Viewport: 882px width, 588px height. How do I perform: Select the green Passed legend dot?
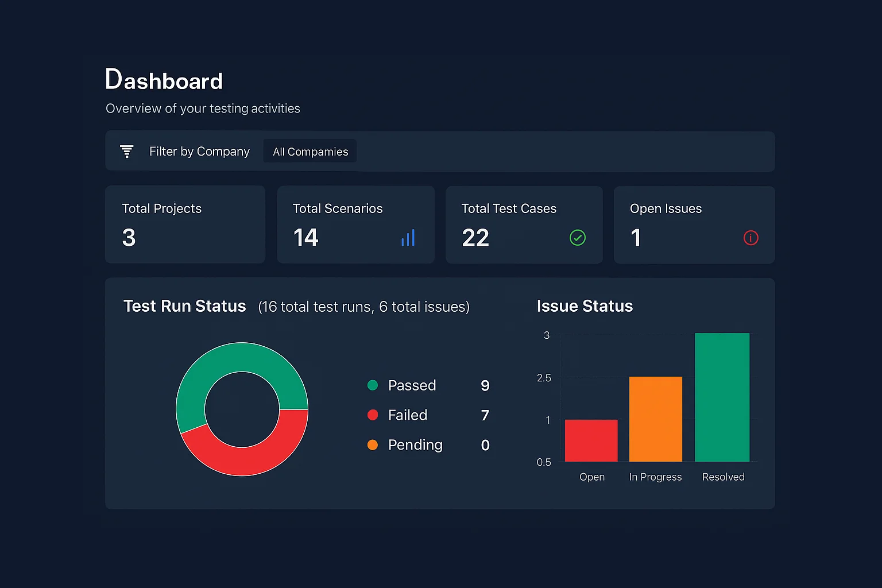pos(373,385)
